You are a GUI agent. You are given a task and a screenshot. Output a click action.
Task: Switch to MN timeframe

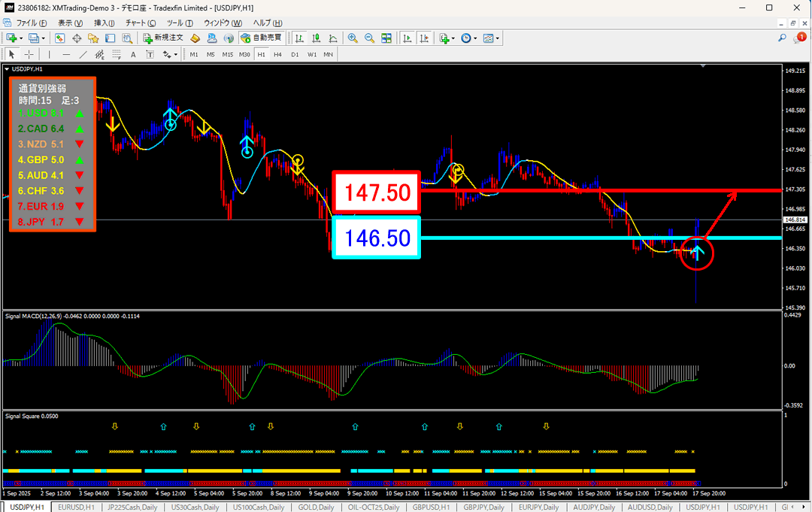pyautogui.click(x=329, y=54)
